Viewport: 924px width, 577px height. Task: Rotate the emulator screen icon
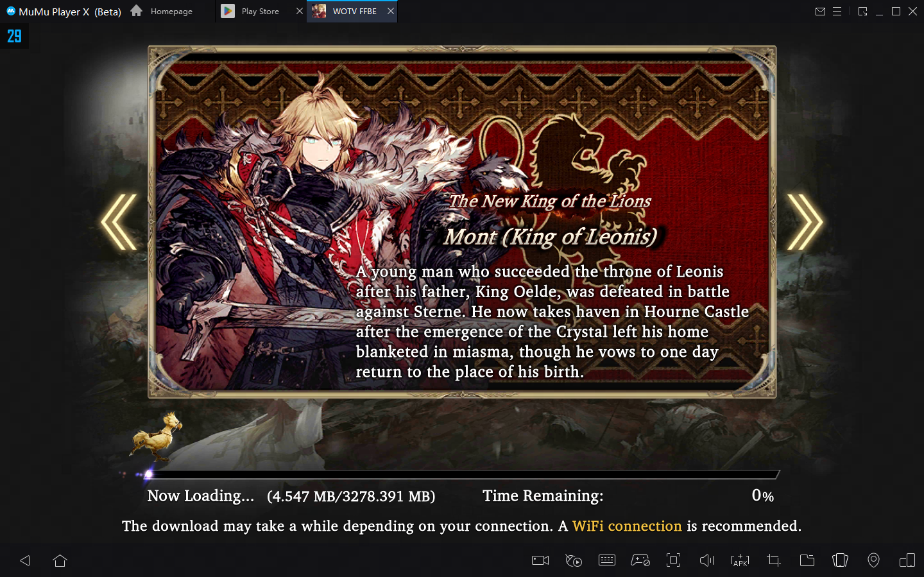coord(841,560)
